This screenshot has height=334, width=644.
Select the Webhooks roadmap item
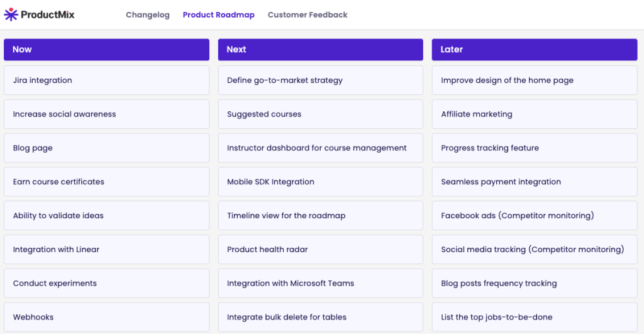click(106, 317)
